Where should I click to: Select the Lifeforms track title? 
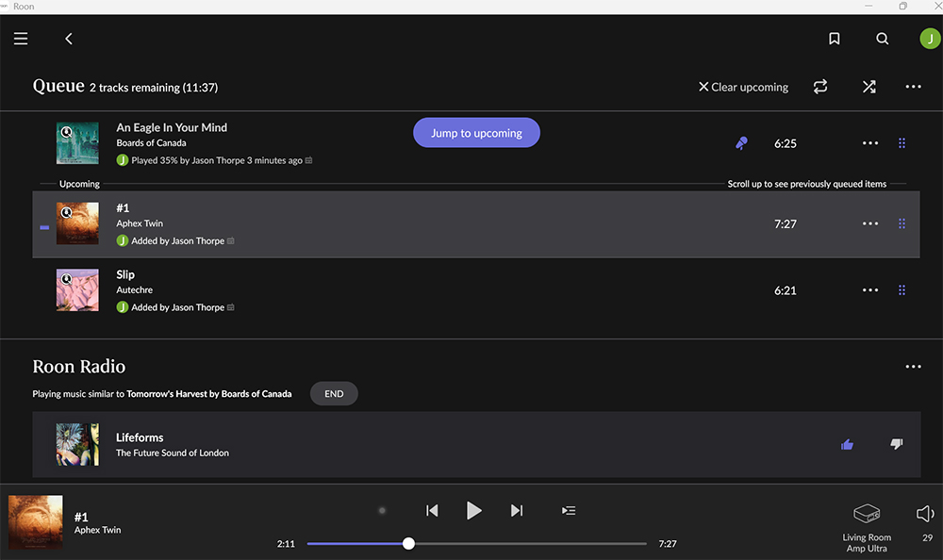click(x=140, y=437)
